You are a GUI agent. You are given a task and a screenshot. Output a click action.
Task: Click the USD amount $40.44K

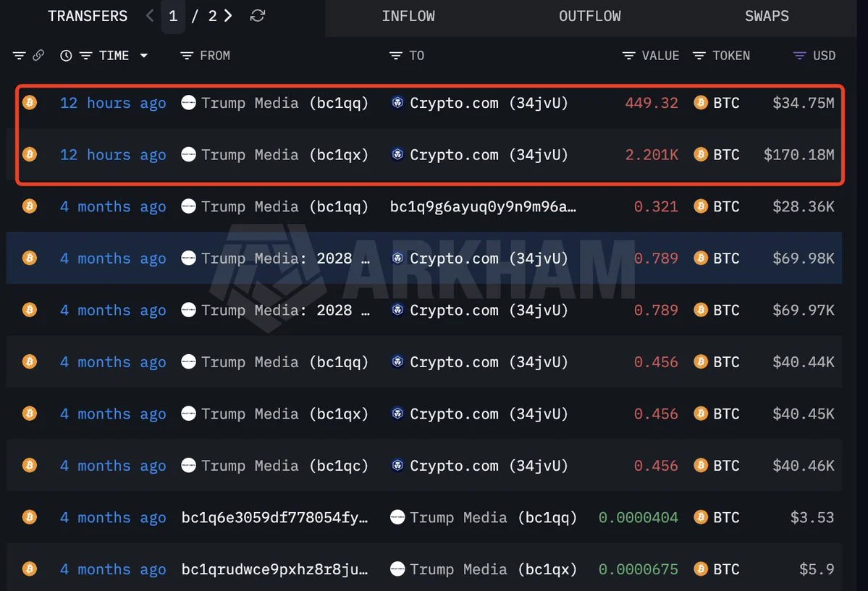point(804,361)
